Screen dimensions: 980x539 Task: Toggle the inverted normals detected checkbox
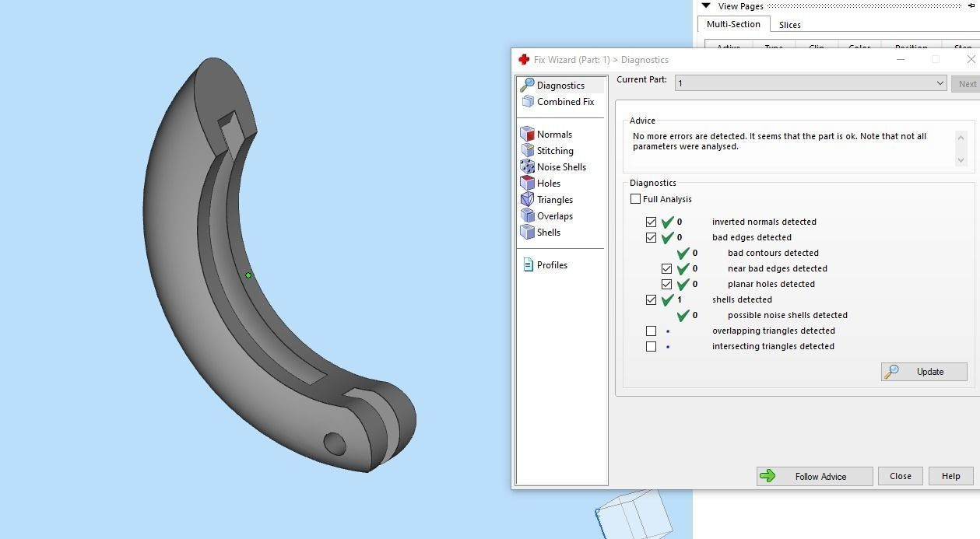(x=651, y=222)
